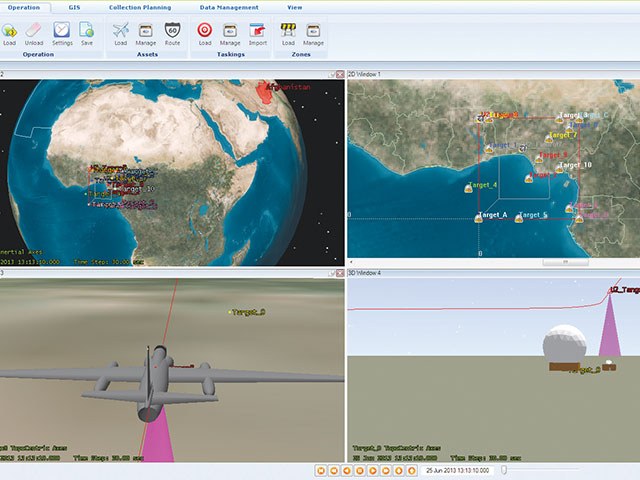Viewport: 640px width, 480px height.
Task: Click the time slider handle
Action: point(505,469)
